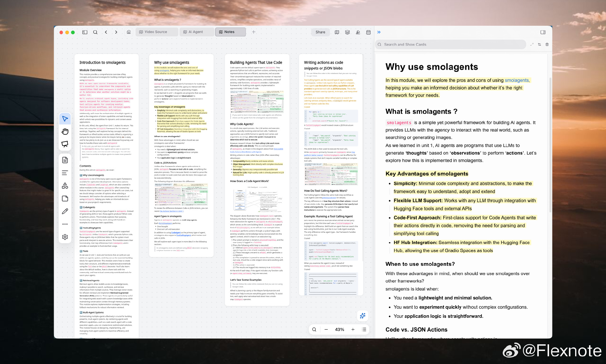This screenshot has width=606, height=364.
Task: Click the Key Advantages of smolagents heading
Action: [427, 174]
